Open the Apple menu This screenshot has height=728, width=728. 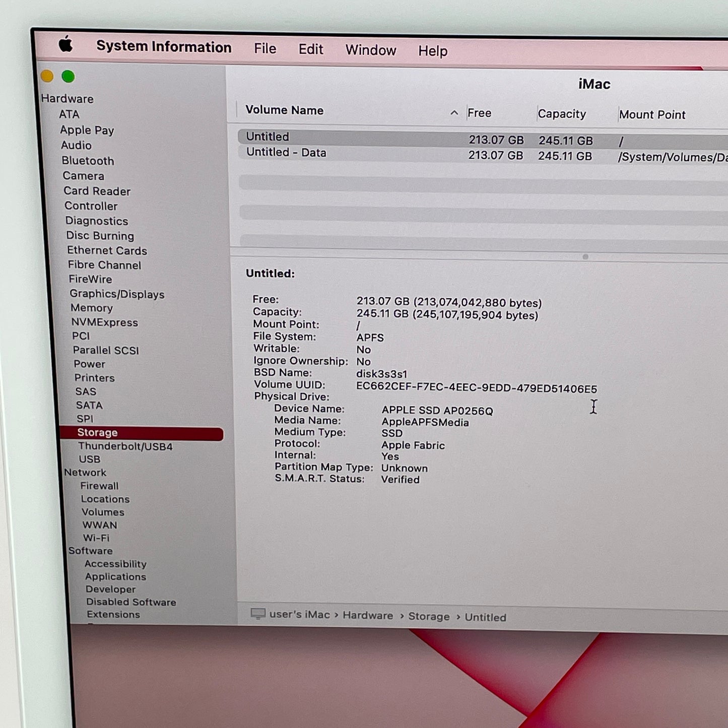64,45
